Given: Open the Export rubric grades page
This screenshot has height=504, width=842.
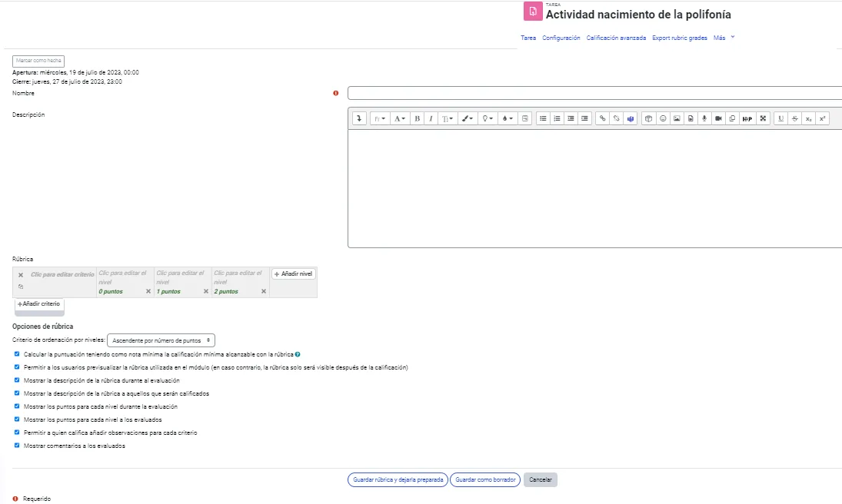Looking at the screenshot, I should (680, 37).
